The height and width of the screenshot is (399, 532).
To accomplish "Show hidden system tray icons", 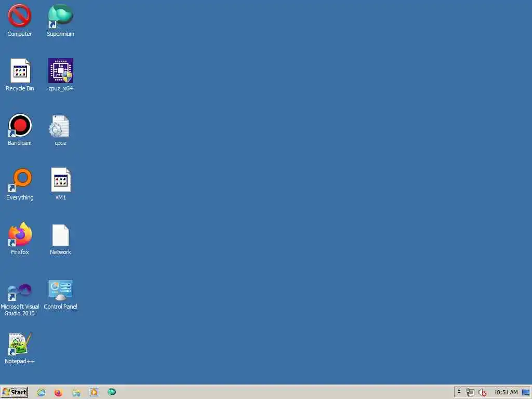I will 459,392.
